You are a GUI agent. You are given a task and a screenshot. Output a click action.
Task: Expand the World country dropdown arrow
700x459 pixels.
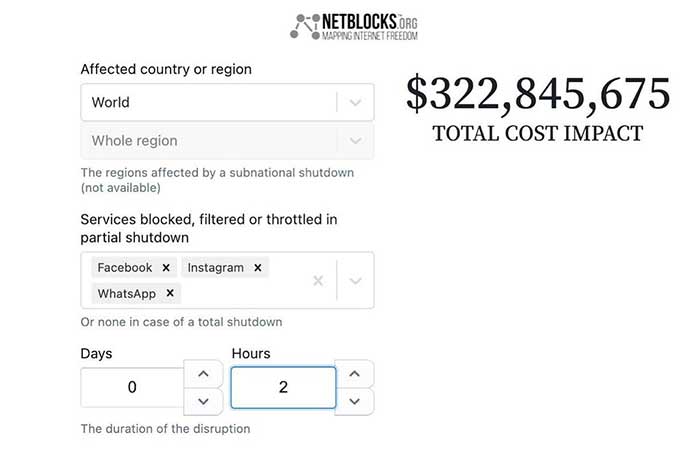coord(356,102)
